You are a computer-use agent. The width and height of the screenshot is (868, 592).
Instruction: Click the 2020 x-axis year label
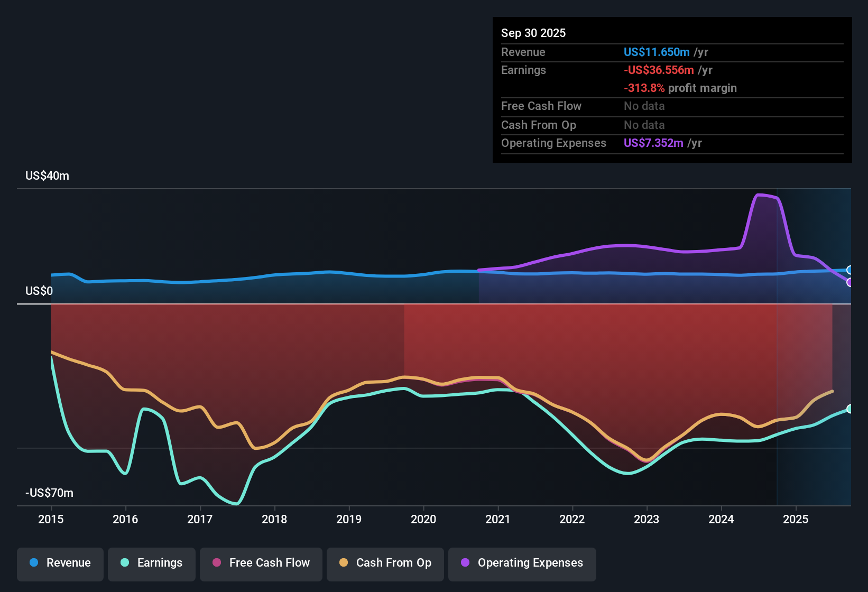(x=423, y=520)
